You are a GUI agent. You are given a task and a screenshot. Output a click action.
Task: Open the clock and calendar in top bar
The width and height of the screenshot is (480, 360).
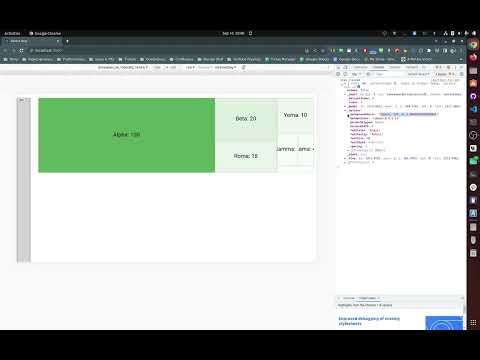pyautogui.click(x=233, y=33)
